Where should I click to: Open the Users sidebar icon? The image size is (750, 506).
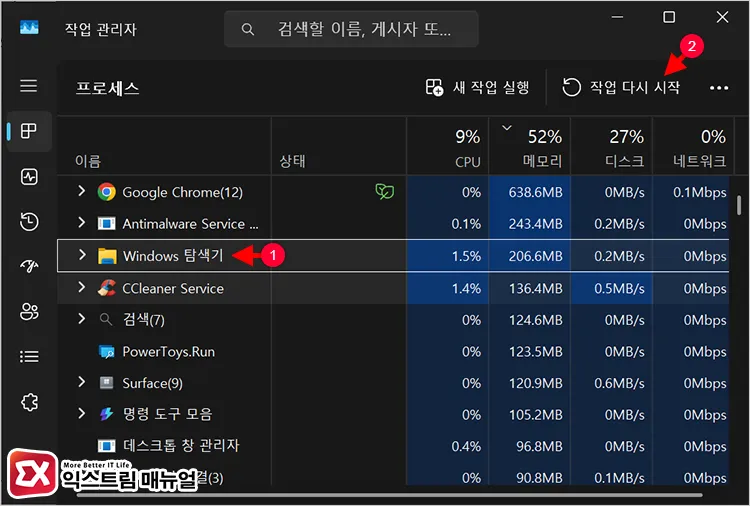(x=29, y=312)
